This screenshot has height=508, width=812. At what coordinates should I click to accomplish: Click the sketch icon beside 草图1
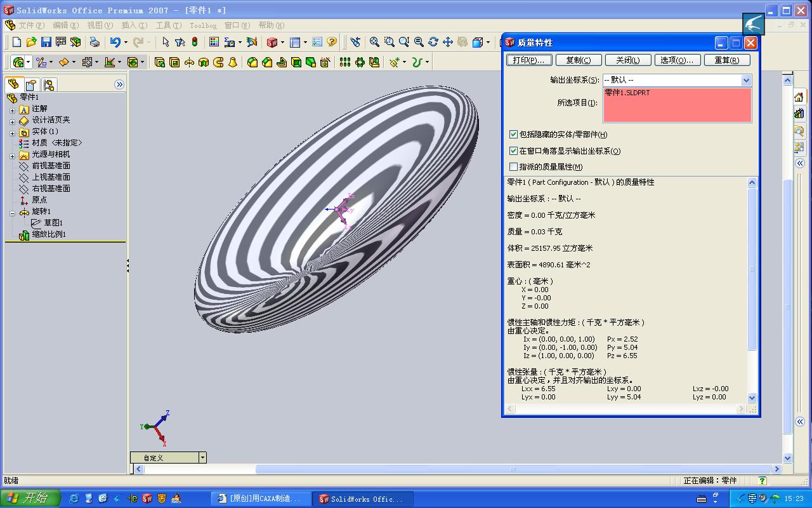pos(36,223)
